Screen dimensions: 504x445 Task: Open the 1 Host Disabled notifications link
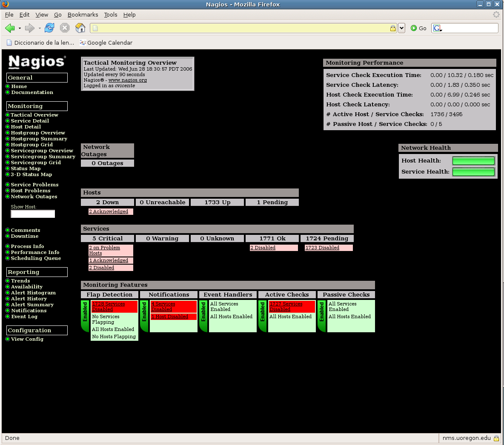point(170,317)
